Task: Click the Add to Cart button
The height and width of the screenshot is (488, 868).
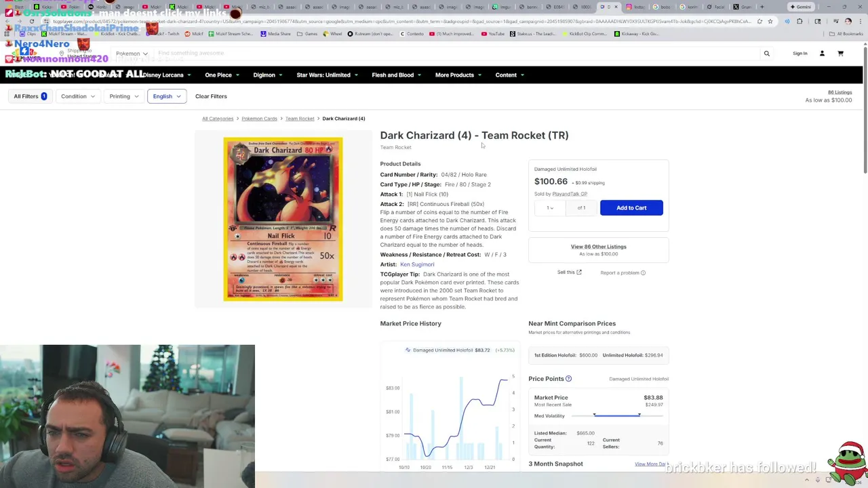Action: tap(631, 208)
